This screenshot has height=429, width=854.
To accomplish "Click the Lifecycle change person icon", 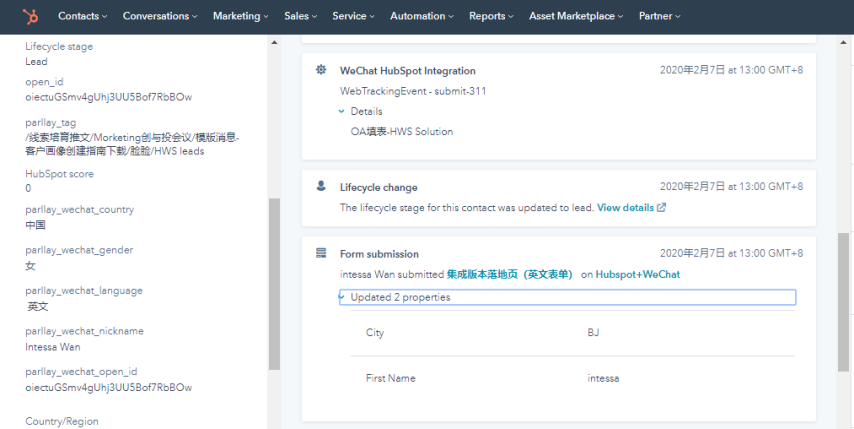I will (321, 186).
